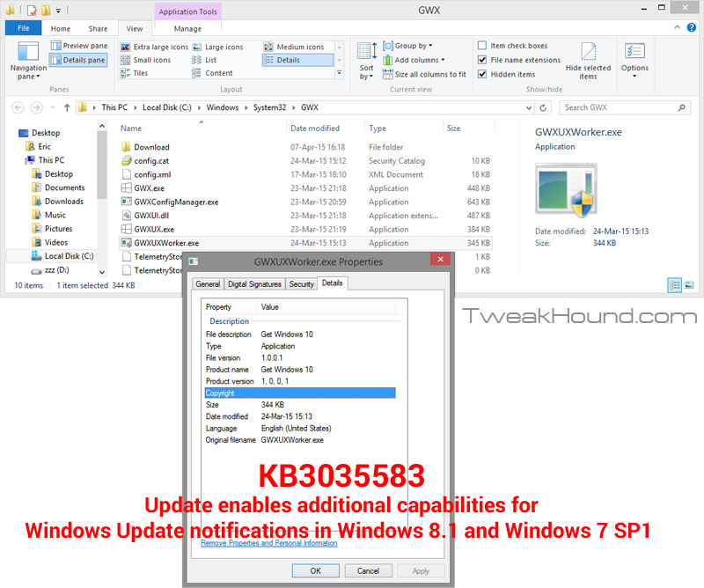The width and height of the screenshot is (704, 588).
Task: Click Size all columns to fit
Action: 424,74
